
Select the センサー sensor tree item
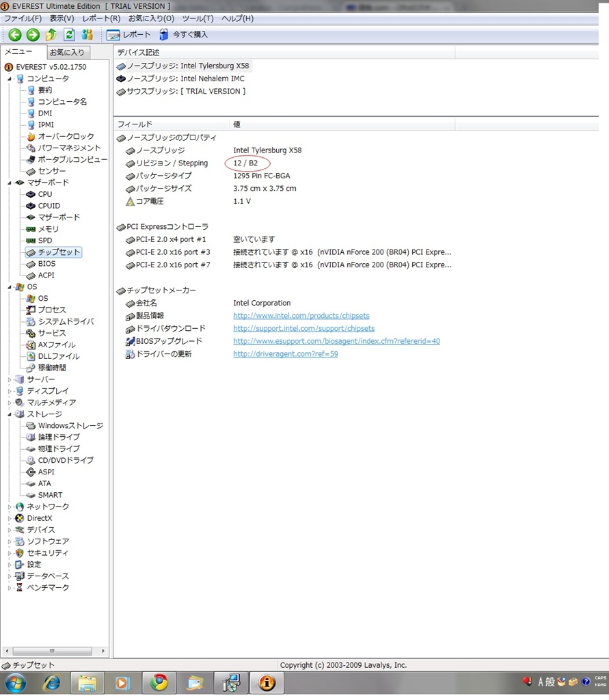click(x=52, y=171)
